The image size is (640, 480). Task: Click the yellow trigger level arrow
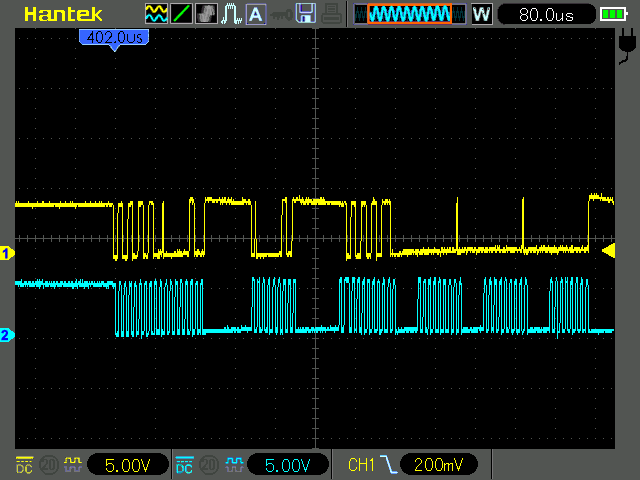pos(608,251)
